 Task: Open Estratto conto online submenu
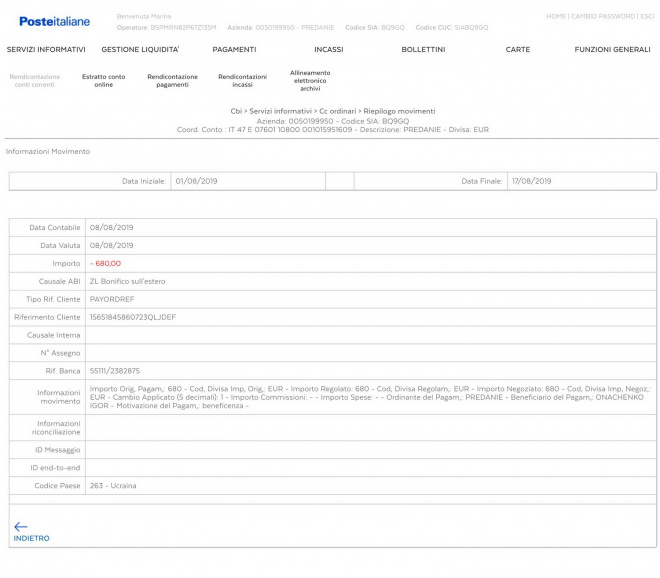tap(104, 80)
